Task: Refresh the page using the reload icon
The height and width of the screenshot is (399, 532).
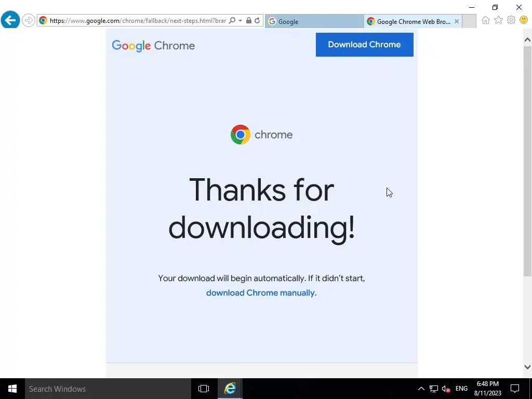Action: [x=257, y=21]
